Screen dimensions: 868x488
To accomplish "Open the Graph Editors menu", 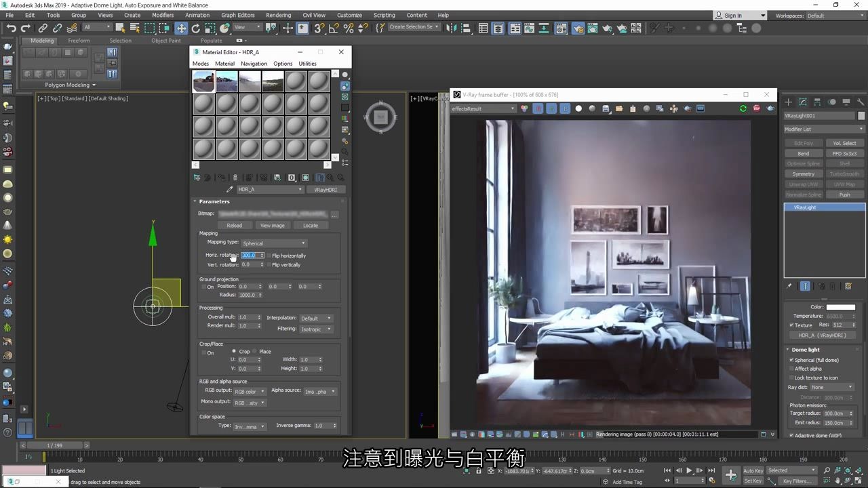I will click(x=238, y=15).
